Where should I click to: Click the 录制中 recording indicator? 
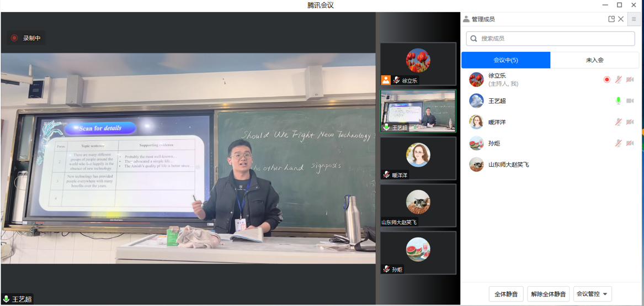(x=26, y=38)
